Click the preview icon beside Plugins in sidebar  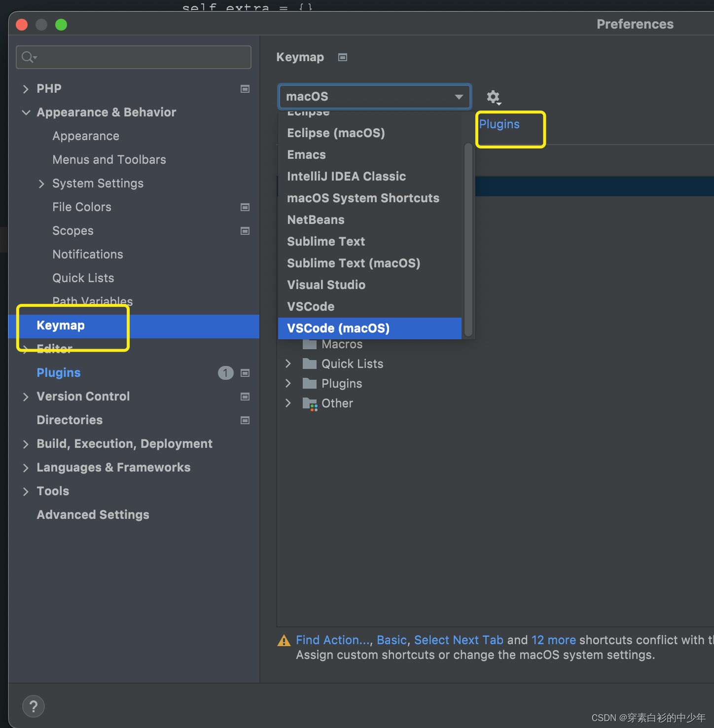click(245, 373)
